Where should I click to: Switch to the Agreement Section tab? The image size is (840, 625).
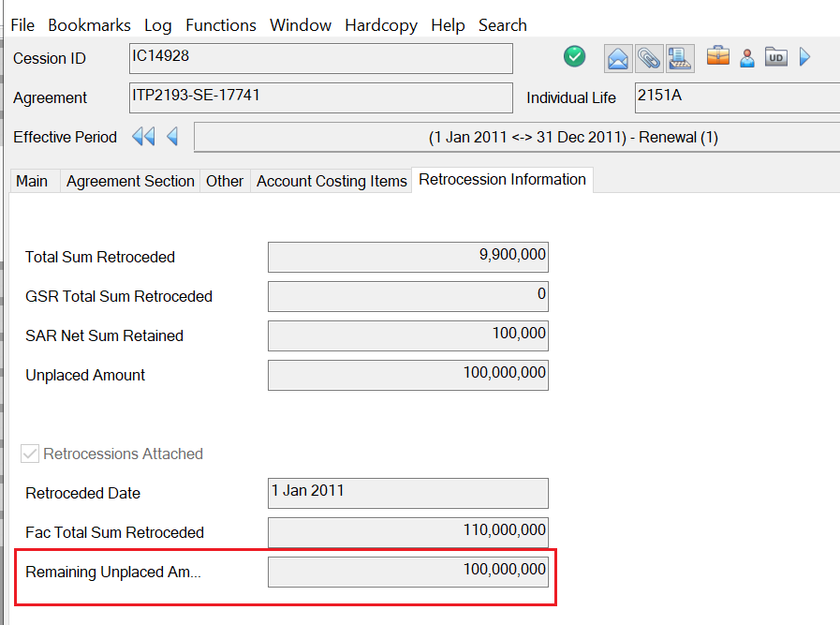click(x=130, y=181)
